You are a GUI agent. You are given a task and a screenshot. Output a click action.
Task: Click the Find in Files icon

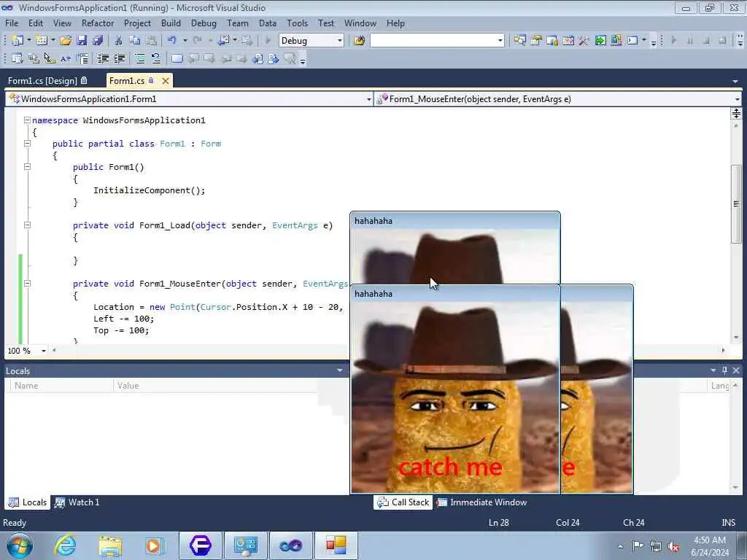pos(360,41)
